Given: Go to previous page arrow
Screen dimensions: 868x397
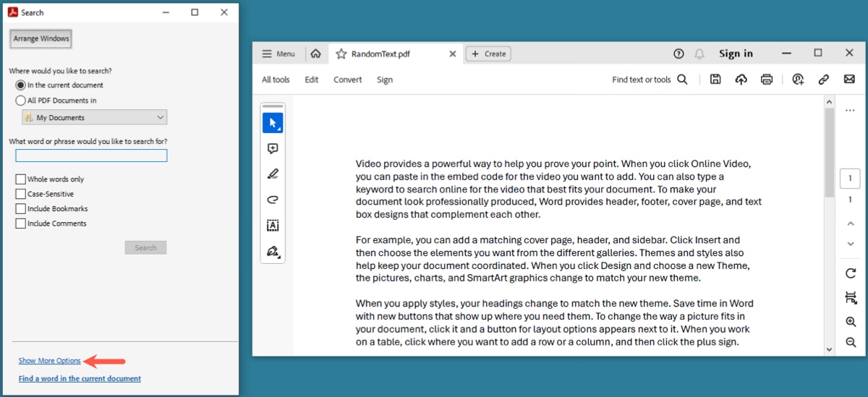Looking at the screenshot, I should [x=851, y=224].
